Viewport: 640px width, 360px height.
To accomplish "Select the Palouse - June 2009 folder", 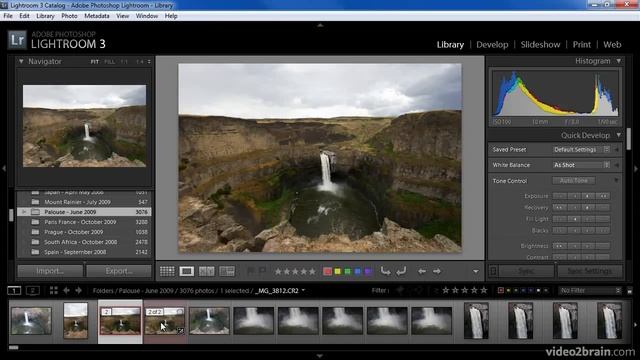I will click(84, 212).
